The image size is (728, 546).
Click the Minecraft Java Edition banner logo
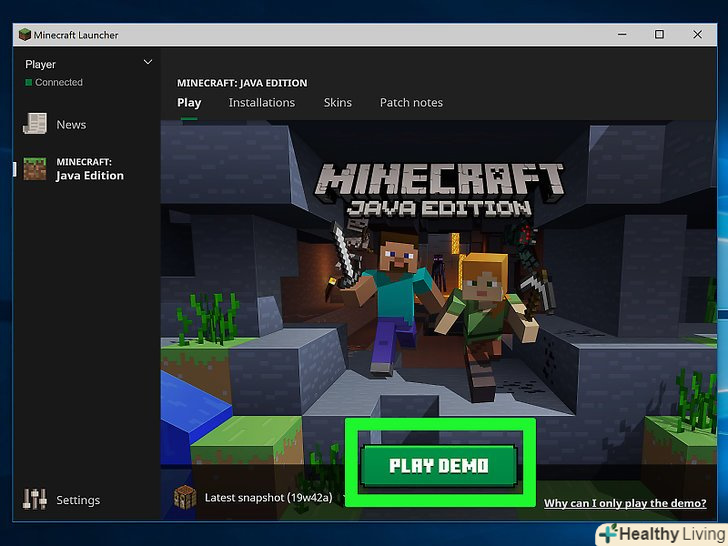[x=439, y=190]
